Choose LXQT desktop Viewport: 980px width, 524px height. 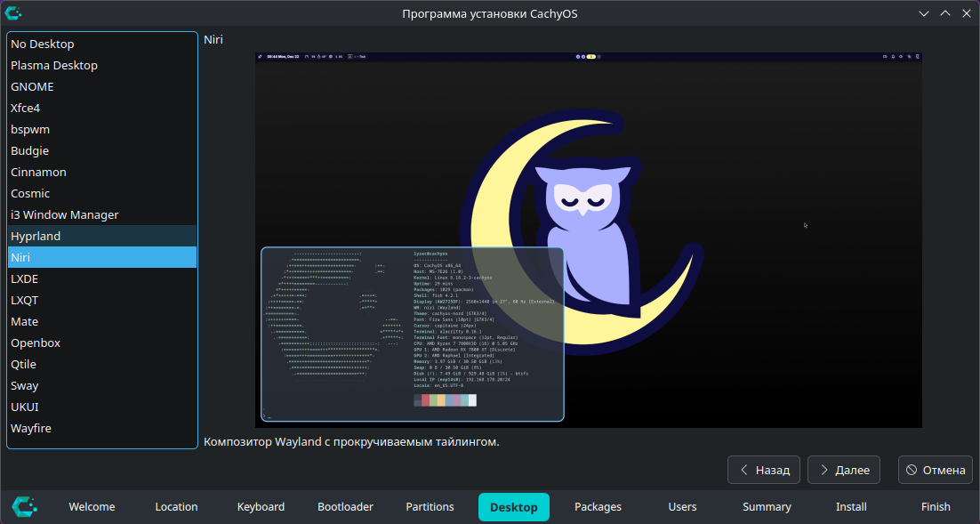(x=102, y=300)
